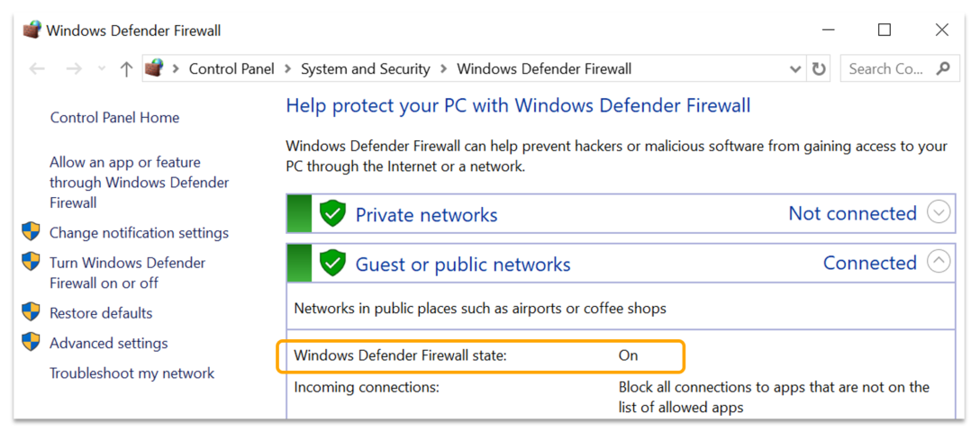
Task: Click the search magnifier icon
Action: point(943,68)
